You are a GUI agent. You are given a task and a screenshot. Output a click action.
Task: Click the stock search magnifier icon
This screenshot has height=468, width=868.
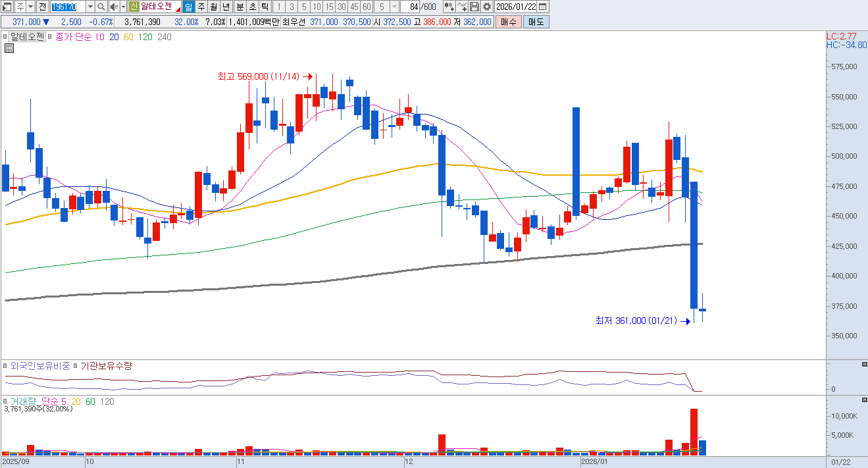point(101,7)
